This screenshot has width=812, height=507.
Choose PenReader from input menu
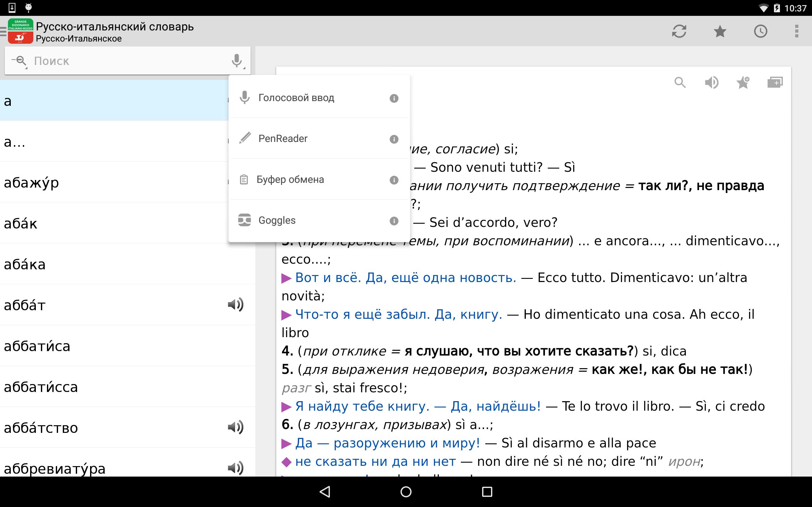(283, 138)
